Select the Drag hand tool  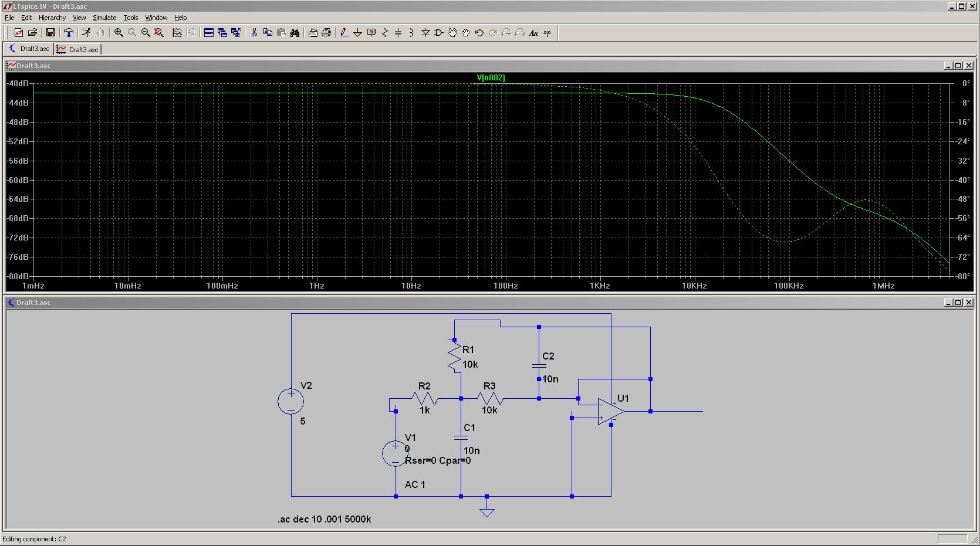[x=466, y=33]
